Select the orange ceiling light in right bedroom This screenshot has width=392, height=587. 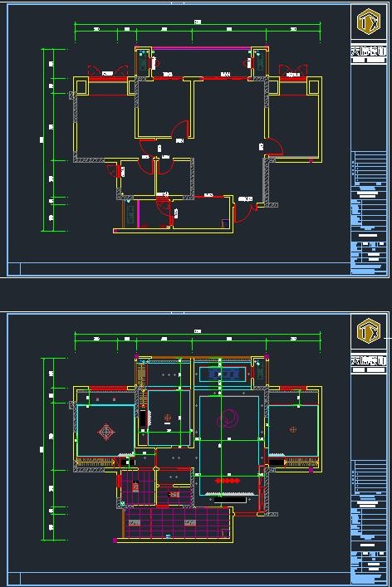tap(293, 429)
